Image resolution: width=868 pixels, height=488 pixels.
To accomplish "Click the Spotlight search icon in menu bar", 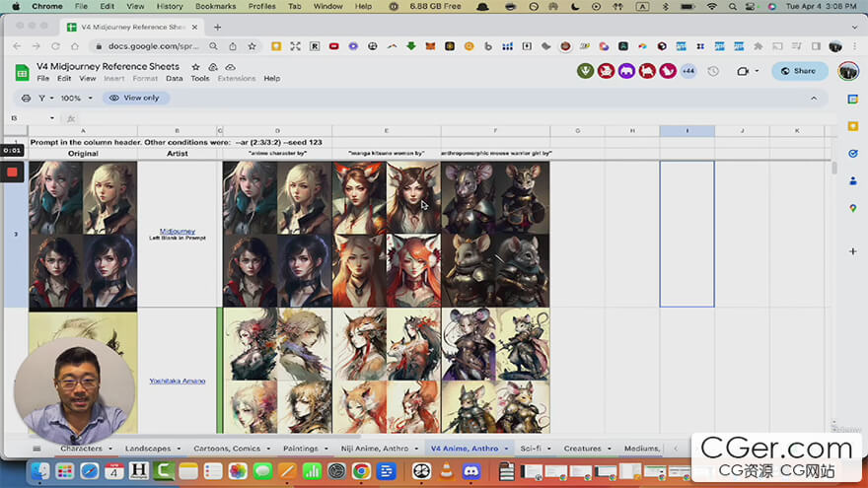I will [x=732, y=7].
